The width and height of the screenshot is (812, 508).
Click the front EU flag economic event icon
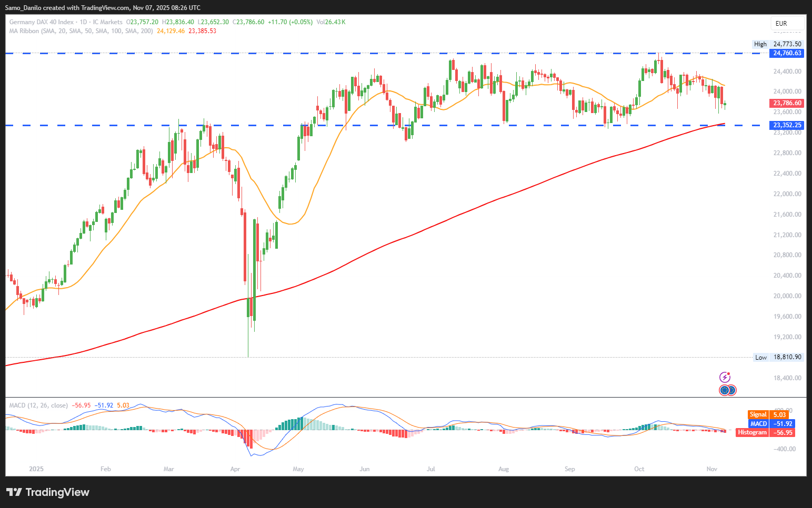[x=725, y=390]
